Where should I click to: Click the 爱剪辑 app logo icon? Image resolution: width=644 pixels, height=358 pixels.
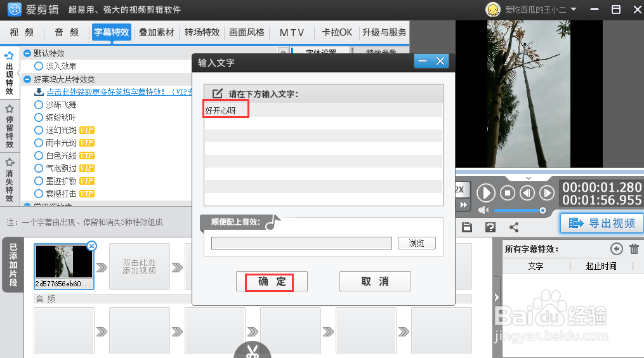(x=15, y=9)
